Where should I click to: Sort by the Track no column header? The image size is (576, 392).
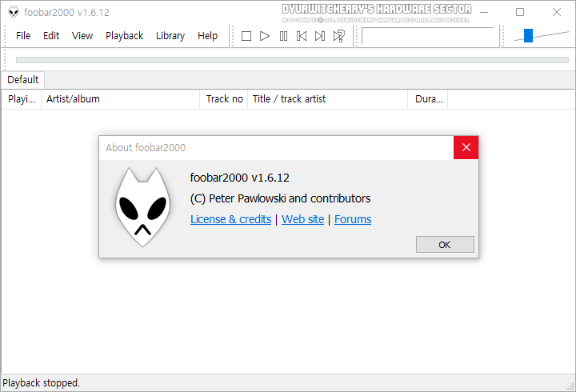coord(224,99)
